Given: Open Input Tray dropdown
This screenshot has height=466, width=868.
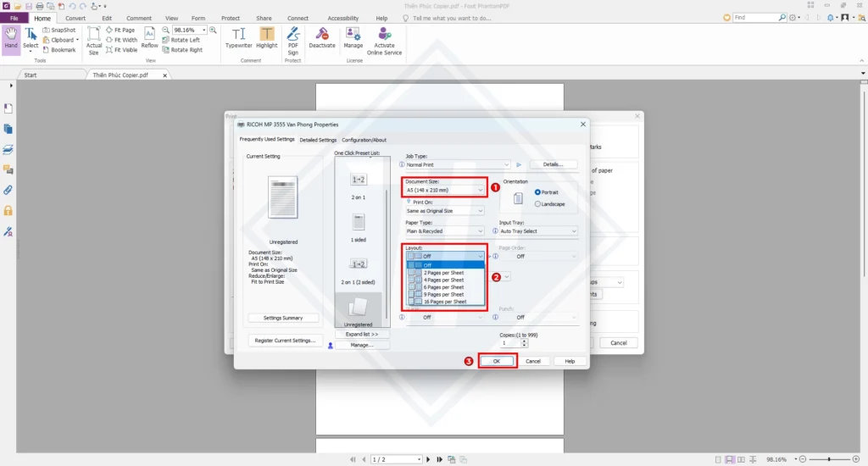Looking at the screenshot, I should (x=538, y=231).
